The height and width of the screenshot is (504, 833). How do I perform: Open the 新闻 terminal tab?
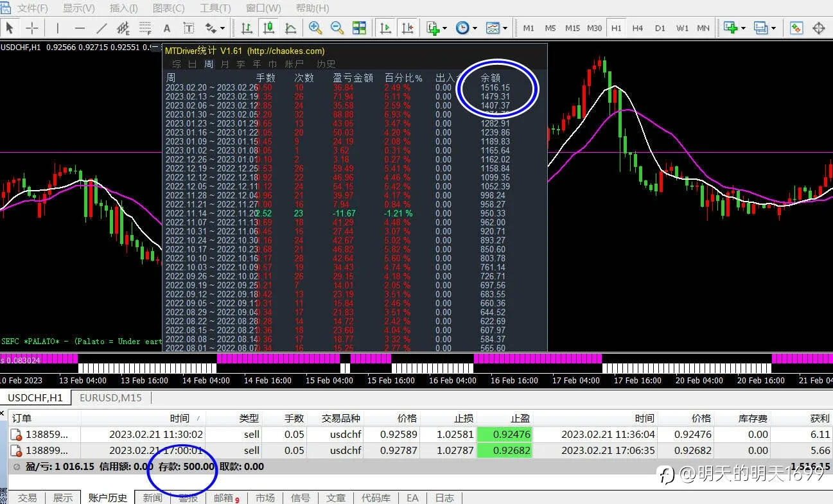152,498
